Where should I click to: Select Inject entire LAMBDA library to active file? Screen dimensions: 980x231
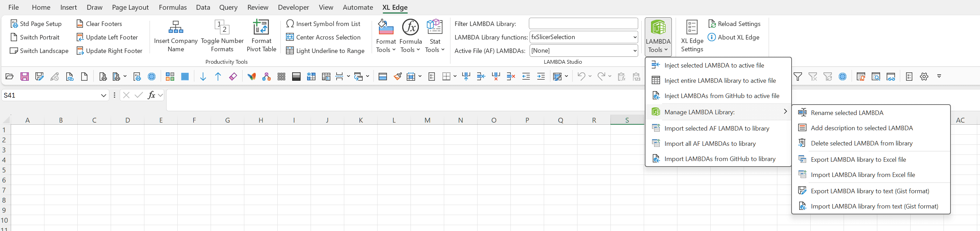pos(718,81)
